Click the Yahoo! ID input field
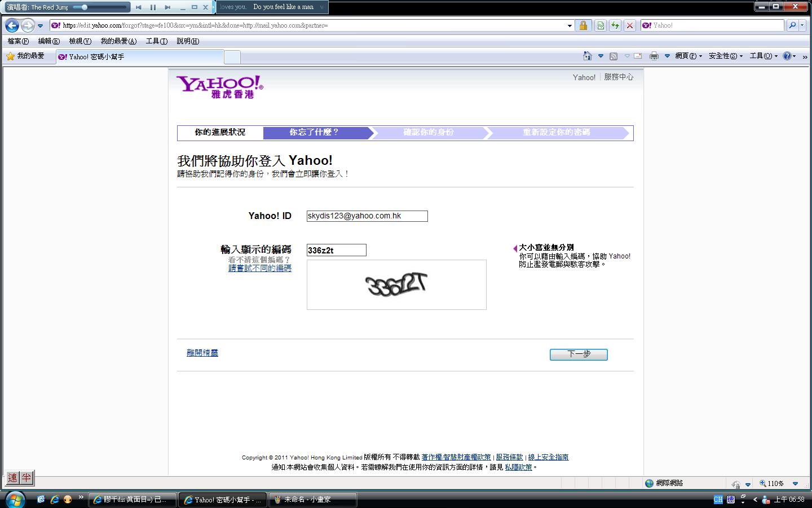The image size is (812, 508). pyautogui.click(x=367, y=216)
